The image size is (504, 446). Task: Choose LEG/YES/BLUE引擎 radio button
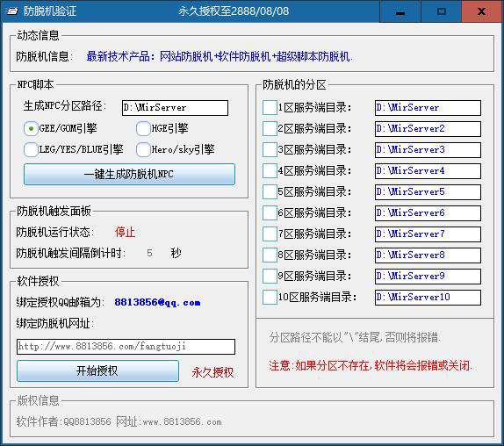tap(31, 150)
